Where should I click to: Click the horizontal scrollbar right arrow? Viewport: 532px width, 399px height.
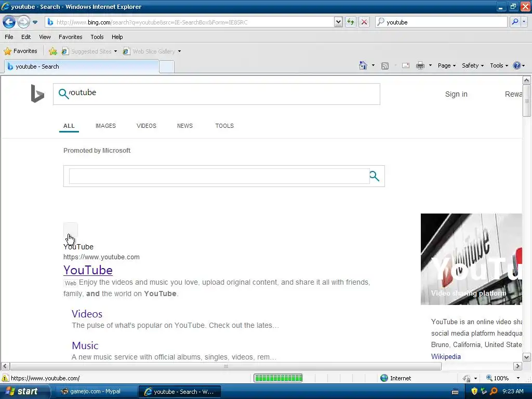tap(517, 366)
